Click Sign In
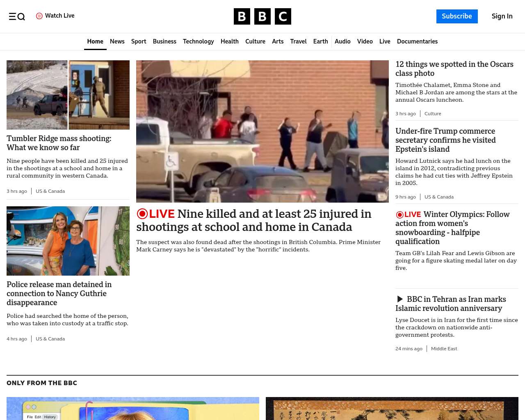The image size is (525, 420). point(502,16)
